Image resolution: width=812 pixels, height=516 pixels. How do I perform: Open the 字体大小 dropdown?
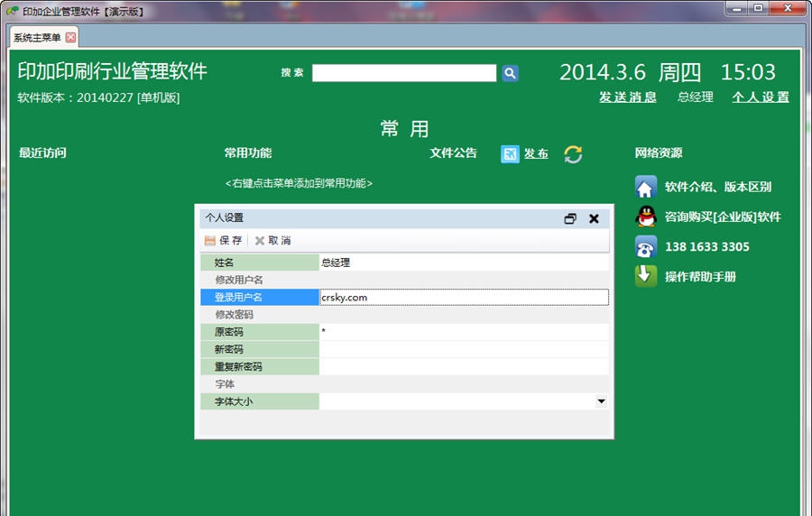(x=601, y=401)
